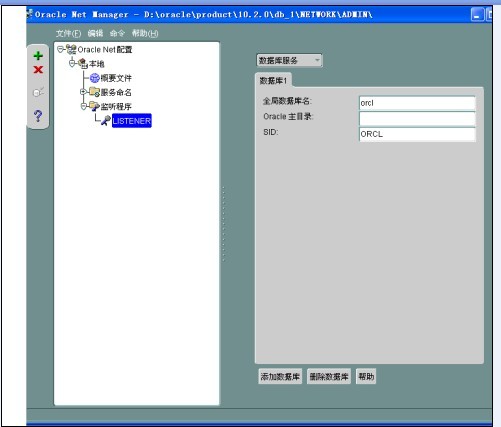
Task: Select the LISTENER tree item
Action: coord(132,121)
